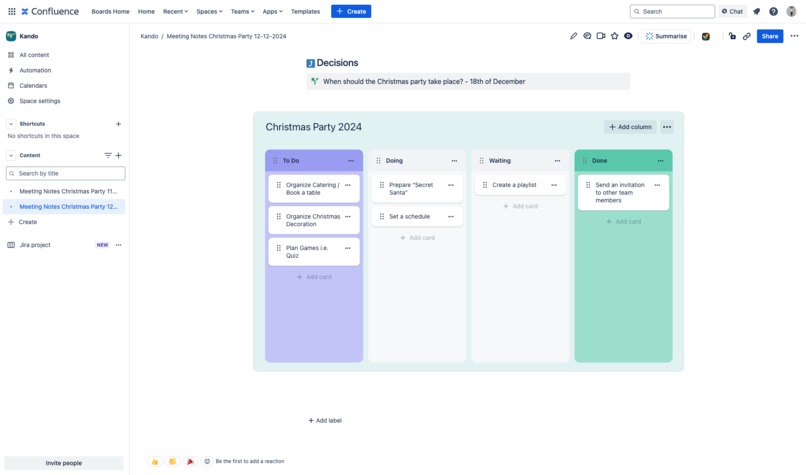Open menu for Organize Christmas Decoration card
806x475 pixels.
point(348,216)
